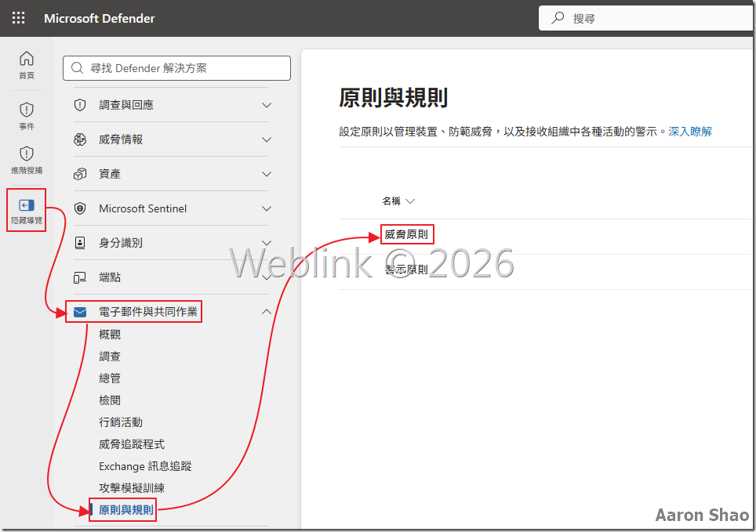756x532 pixels.
Task: Expand the Microsoft Sentinel chevron
Action: tap(267, 208)
